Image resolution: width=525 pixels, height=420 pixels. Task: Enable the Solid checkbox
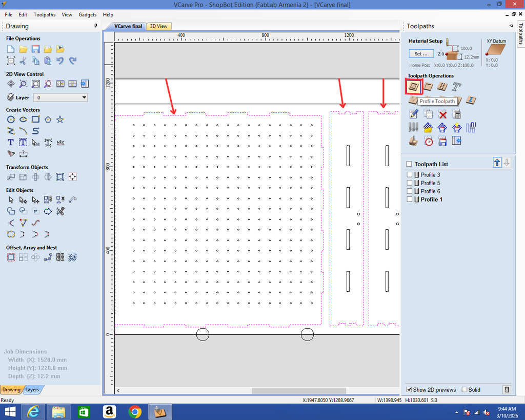(x=464, y=390)
